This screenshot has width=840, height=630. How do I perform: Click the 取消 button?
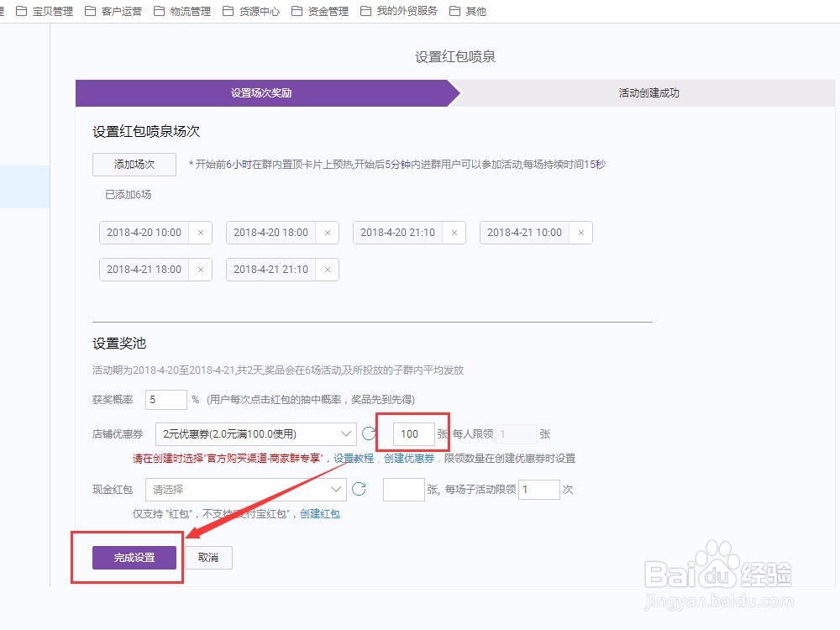[207, 557]
